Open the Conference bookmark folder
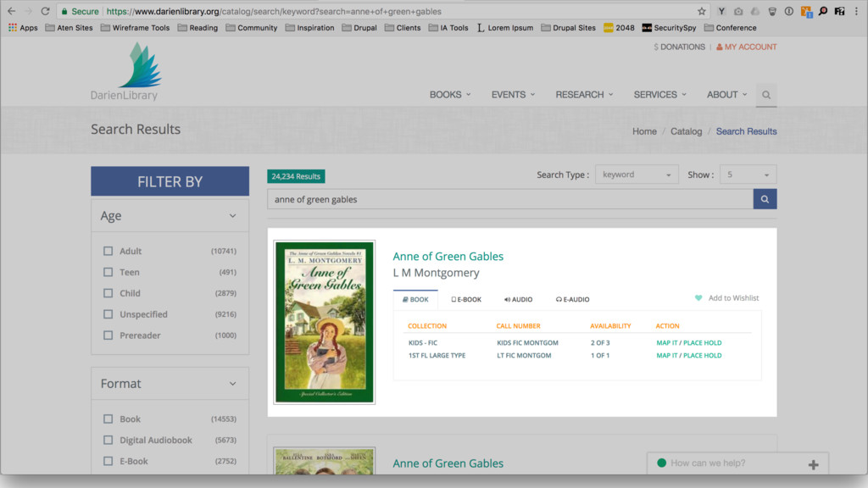Viewport: 868px width, 488px height. click(x=730, y=28)
